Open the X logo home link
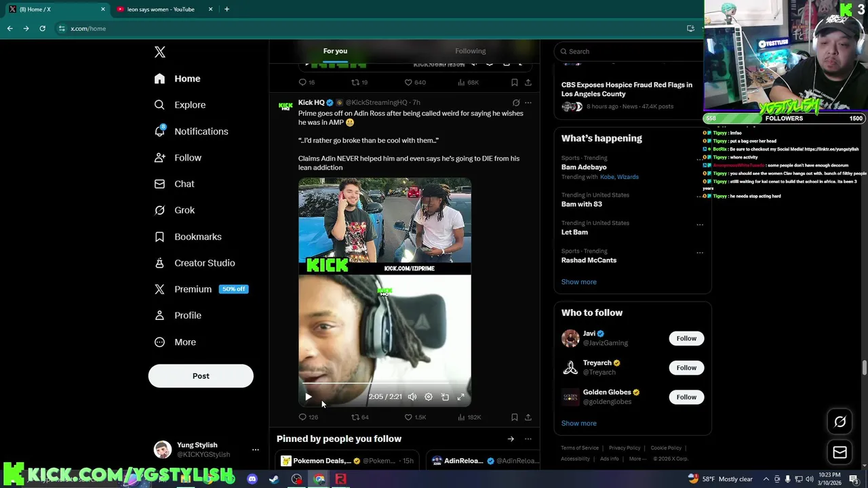This screenshot has width=868, height=488. 159,52
